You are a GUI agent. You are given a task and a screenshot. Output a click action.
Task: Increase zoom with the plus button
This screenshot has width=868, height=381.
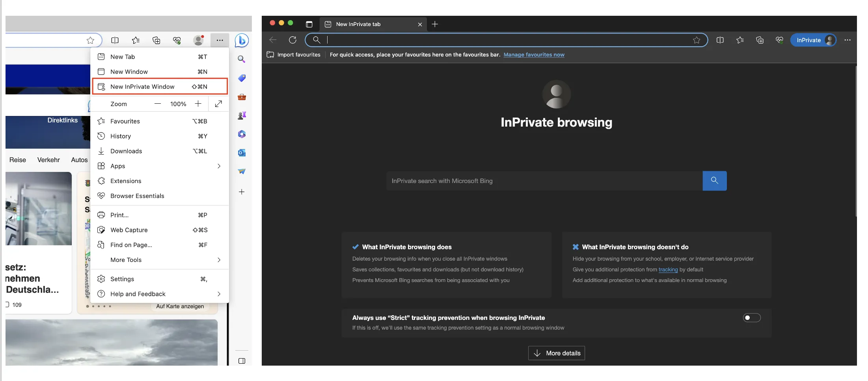click(x=198, y=104)
